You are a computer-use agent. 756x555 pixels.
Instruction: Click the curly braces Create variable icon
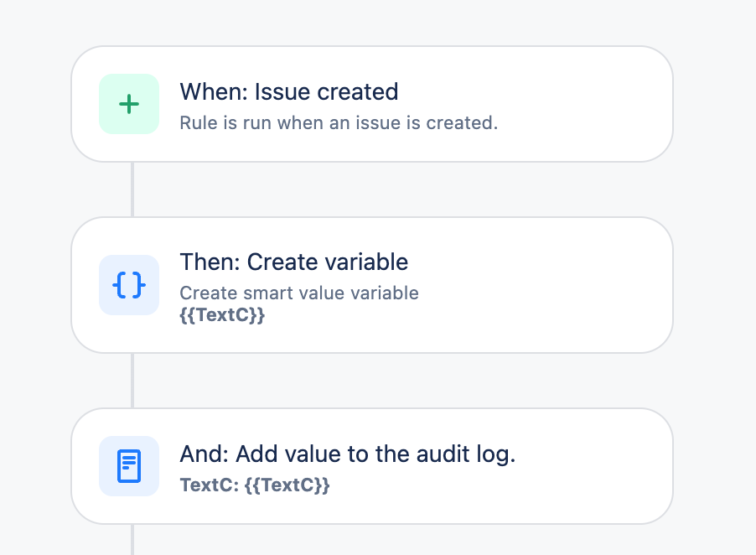(129, 285)
